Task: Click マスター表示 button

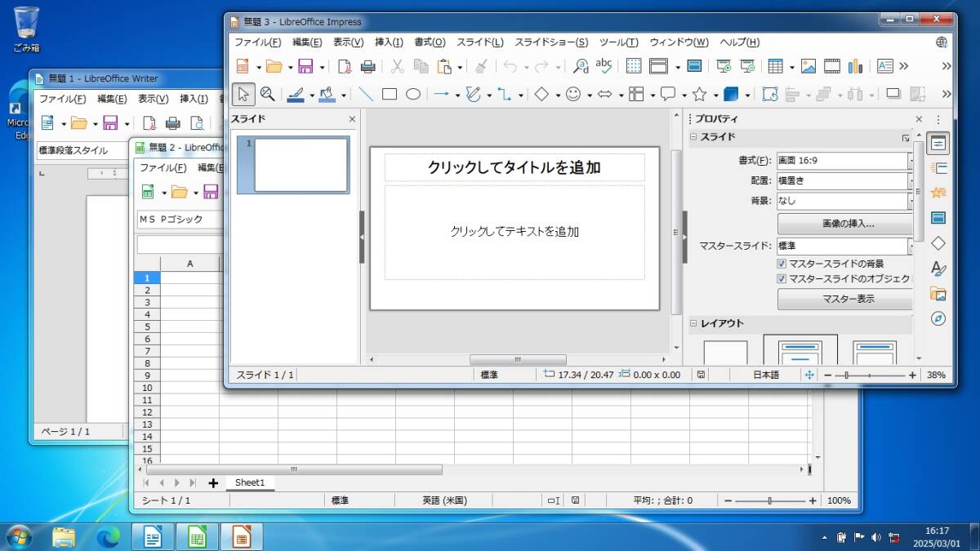Action: tap(845, 299)
